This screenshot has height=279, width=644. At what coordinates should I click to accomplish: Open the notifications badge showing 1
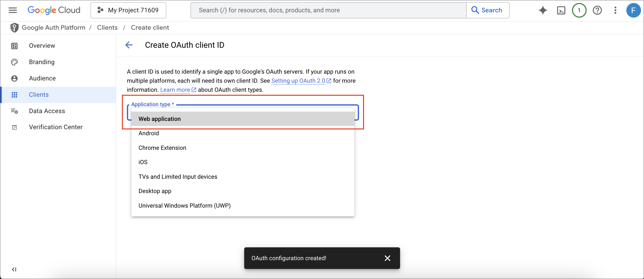[x=579, y=10]
